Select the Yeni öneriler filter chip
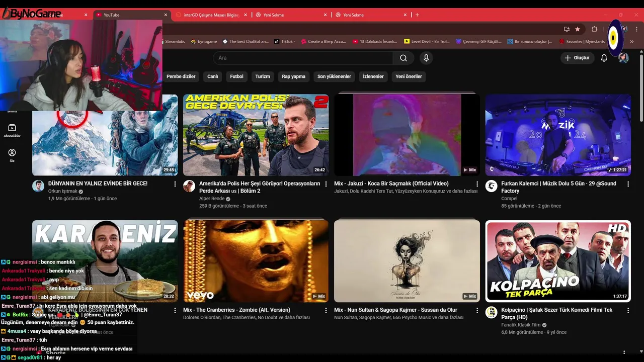The image size is (644, 362). 409,76
